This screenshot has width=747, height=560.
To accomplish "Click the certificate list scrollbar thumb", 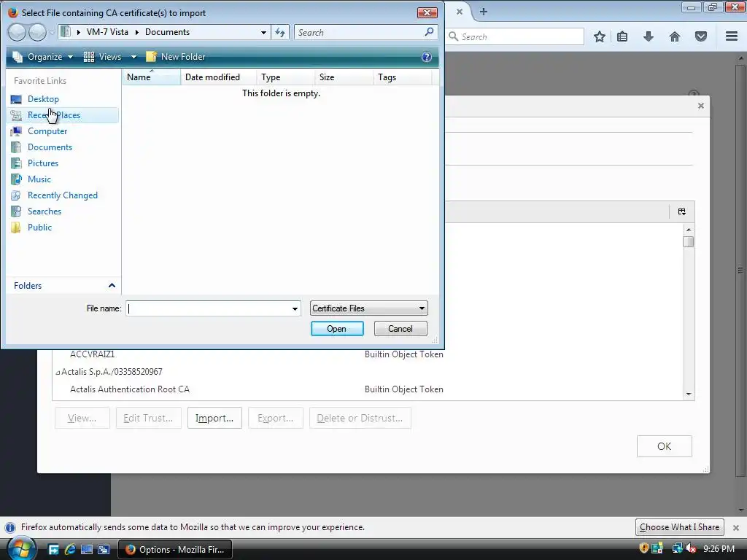I will [688, 241].
